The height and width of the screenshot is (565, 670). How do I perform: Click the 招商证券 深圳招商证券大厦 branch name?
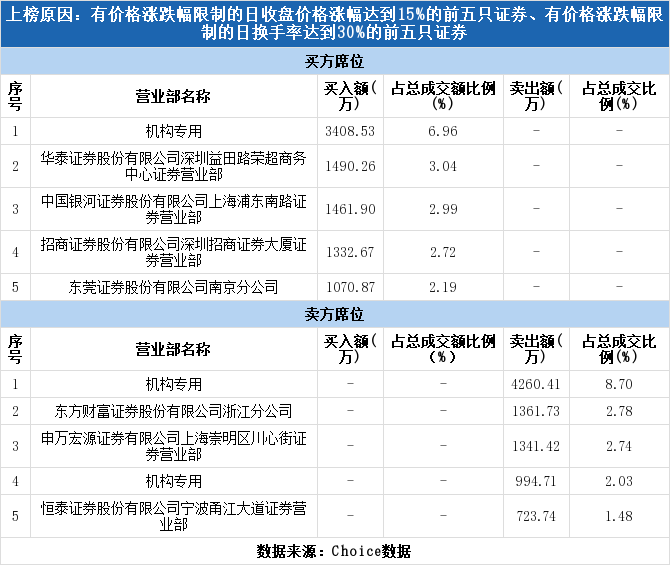[173, 253]
